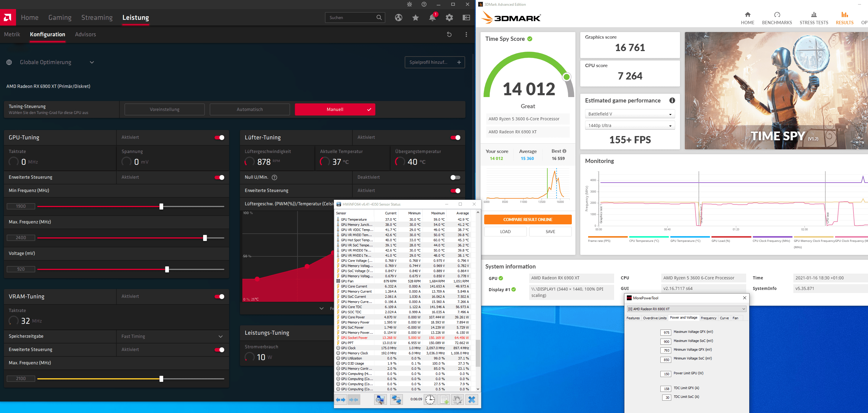Click VRAM Max Frequenz yellow slider handle
Viewport: 868px width, 413px height.
pyautogui.click(x=161, y=379)
